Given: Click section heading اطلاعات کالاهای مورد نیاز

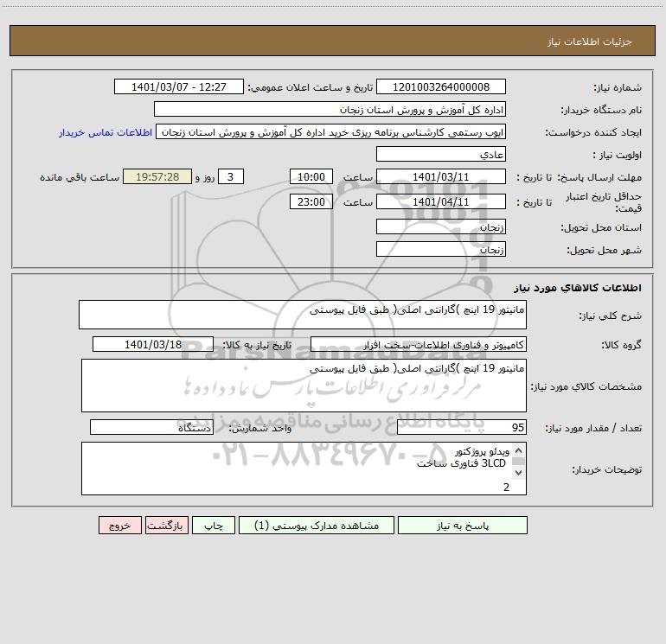Looking at the screenshot, I should coord(578,288).
